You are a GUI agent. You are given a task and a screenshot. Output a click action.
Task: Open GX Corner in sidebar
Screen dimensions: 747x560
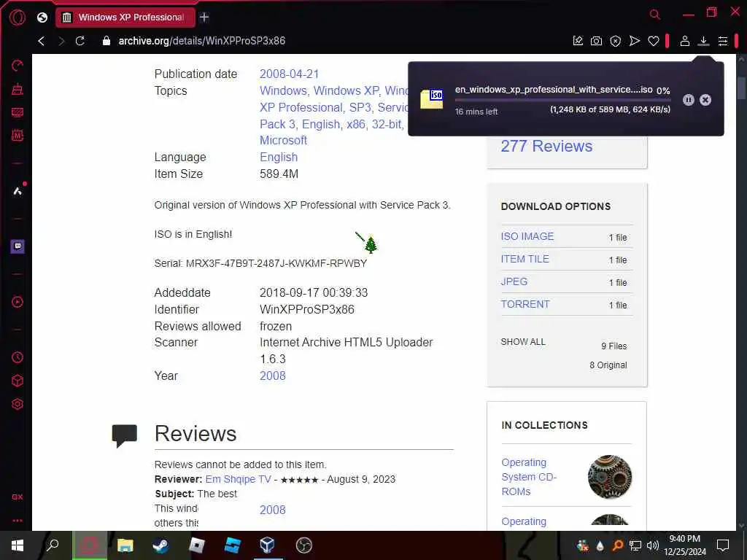[x=18, y=497]
